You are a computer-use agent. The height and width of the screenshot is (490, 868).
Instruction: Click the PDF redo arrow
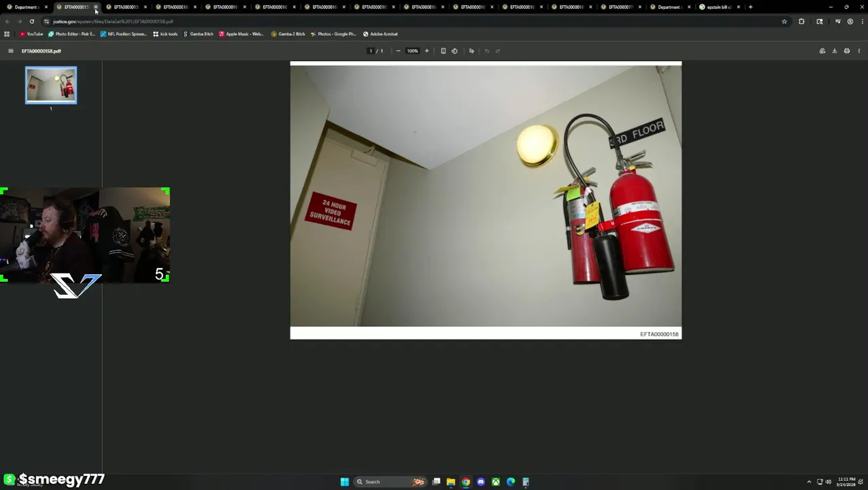tap(498, 51)
